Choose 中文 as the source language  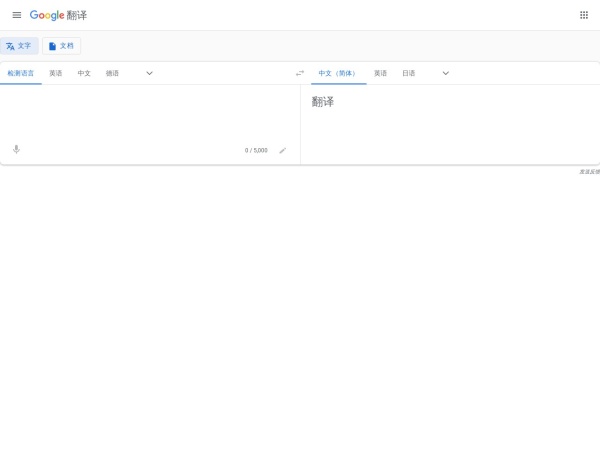84,73
